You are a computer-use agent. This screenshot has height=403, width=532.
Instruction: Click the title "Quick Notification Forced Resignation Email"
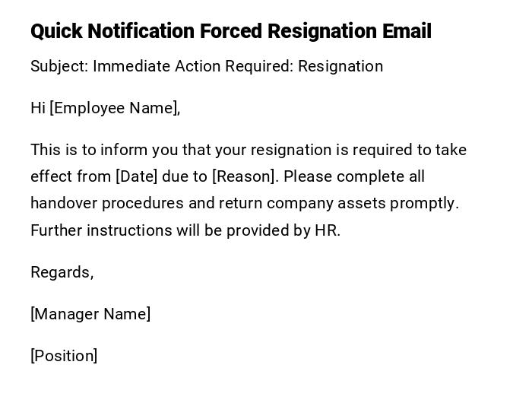click(230, 31)
